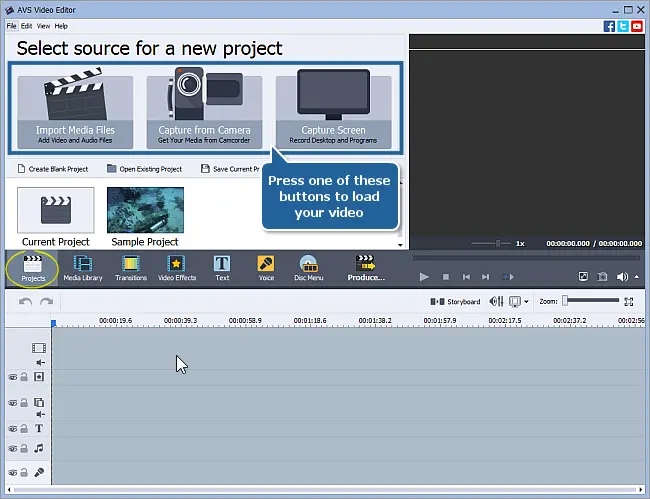The image size is (650, 499).
Task: Open the YouTube link icon
Action: coord(637,26)
